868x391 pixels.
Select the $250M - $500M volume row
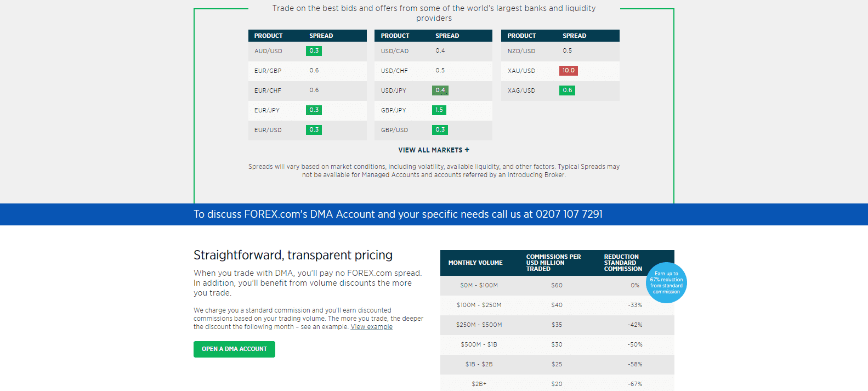pos(557,325)
